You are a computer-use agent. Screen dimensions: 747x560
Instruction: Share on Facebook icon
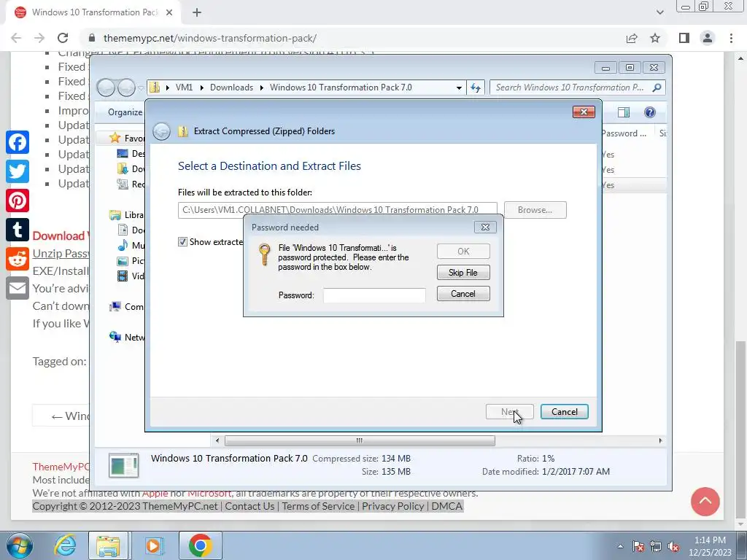(x=18, y=142)
